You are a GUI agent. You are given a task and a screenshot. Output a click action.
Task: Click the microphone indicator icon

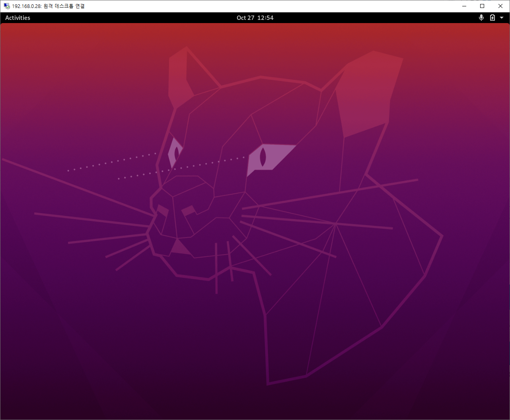tap(481, 17)
